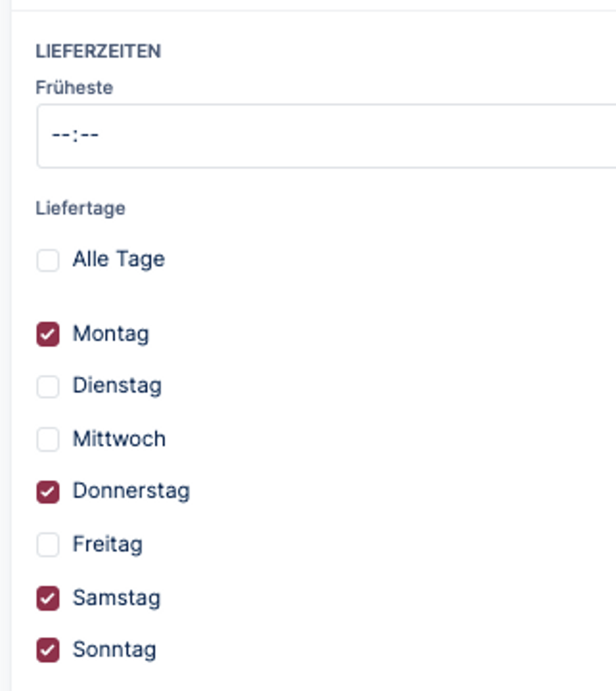616x691 pixels.
Task: Click the Liefertage group label
Action: 81,208
